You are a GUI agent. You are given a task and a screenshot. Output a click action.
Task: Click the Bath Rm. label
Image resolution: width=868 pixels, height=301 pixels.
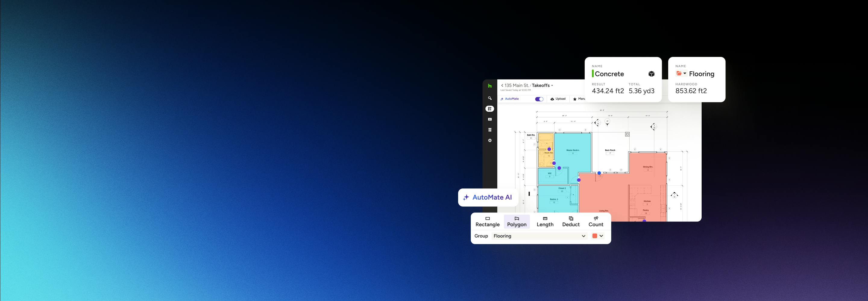click(531, 135)
